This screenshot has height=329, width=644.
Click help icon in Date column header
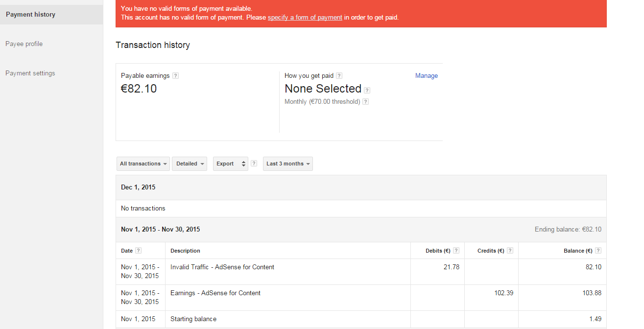(x=139, y=251)
